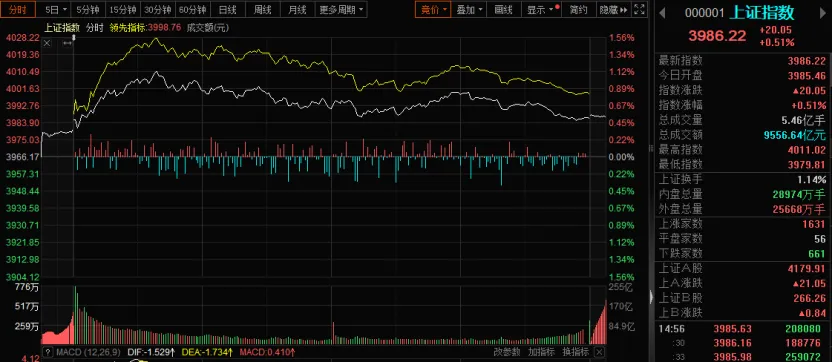Open MACD indicator help question icon

(x=48, y=352)
